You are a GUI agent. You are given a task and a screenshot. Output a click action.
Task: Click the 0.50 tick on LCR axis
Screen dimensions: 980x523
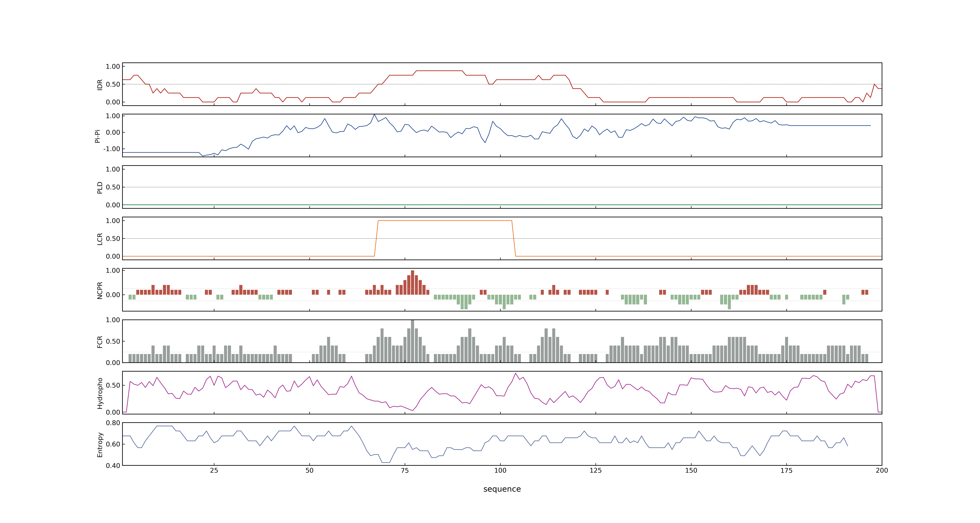113,239
